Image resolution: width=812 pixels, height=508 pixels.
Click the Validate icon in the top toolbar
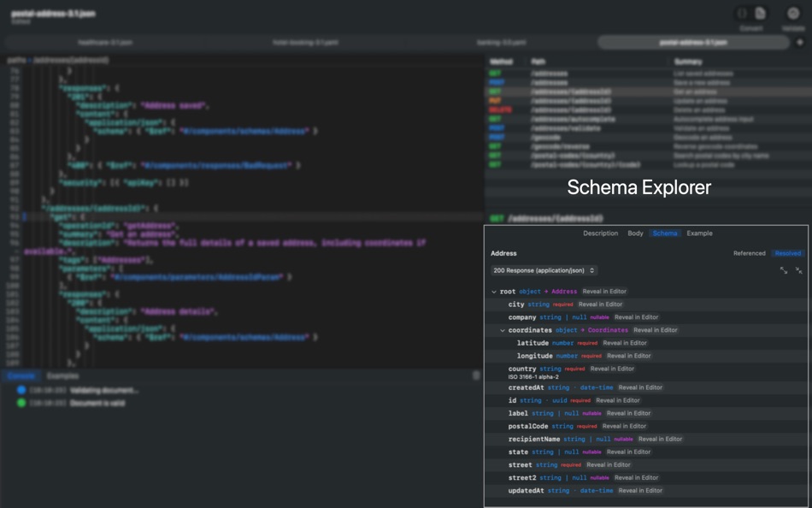tap(793, 13)
